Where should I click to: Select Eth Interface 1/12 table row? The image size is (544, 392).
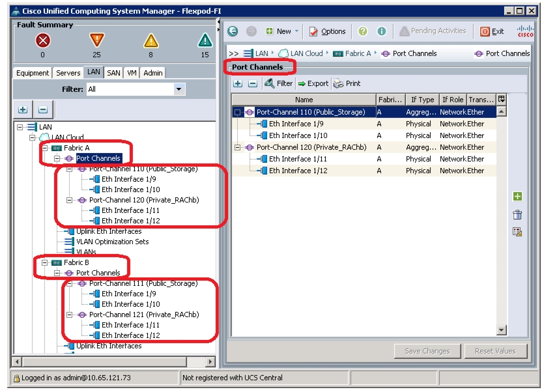pos(364,171)
